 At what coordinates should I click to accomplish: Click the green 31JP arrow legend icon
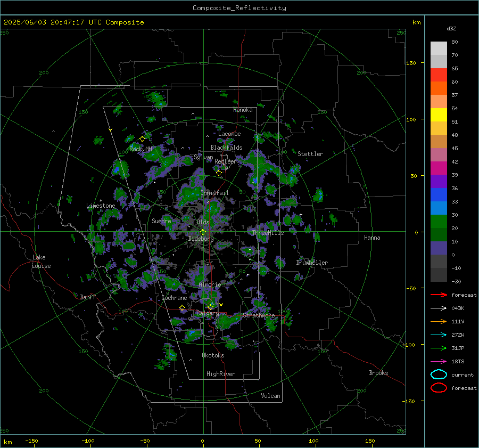click(439, 348)
